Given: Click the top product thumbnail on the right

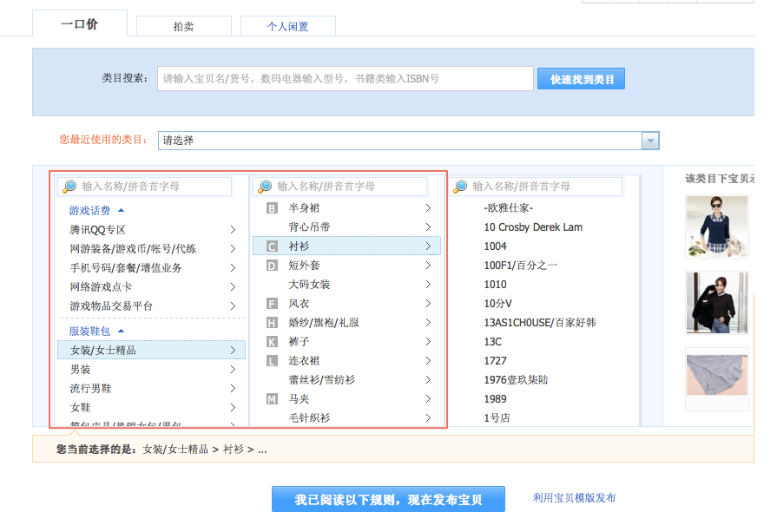Looking at the screenshot, I should [716, 226].
